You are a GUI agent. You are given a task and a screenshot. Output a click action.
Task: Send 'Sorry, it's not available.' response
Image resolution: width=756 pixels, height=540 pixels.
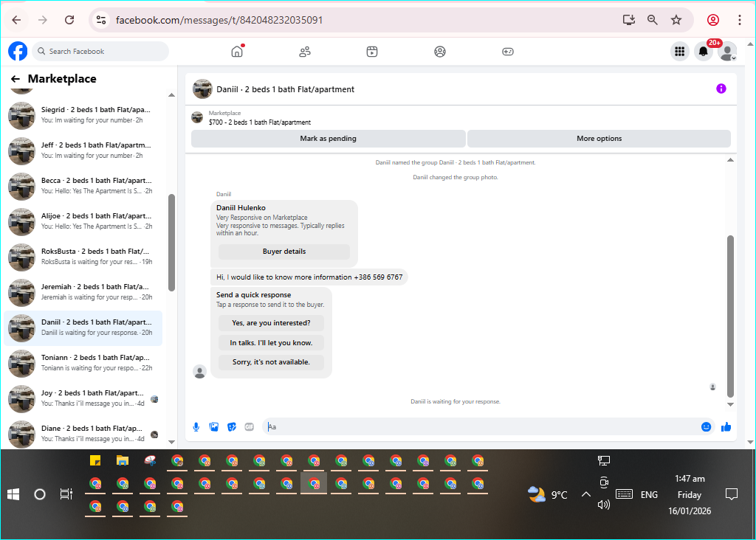[x=271, y=361]
